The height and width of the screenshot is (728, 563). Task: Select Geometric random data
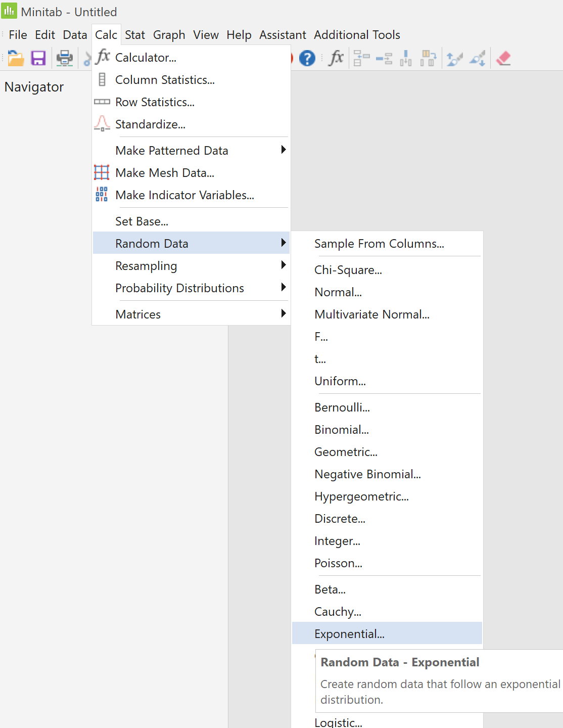(387, 452)
